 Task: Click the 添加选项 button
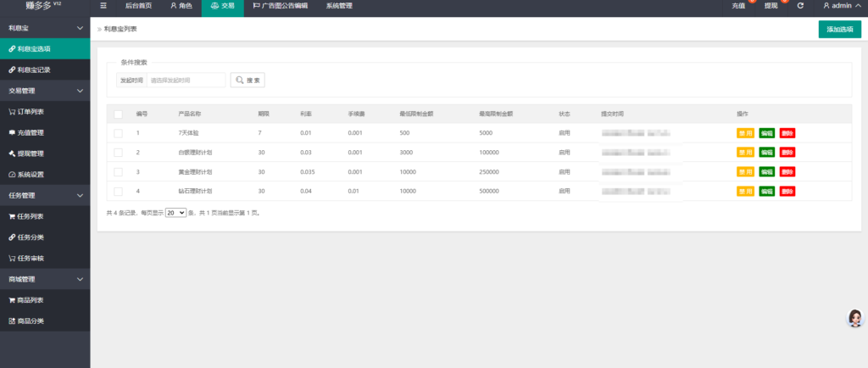[x=839, y=30]
